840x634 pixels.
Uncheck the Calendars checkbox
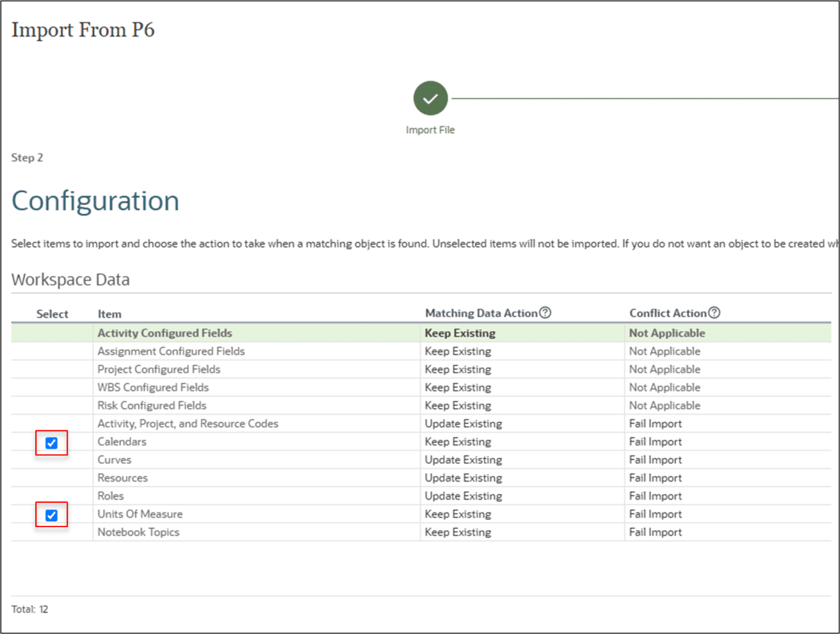[52, 443]
